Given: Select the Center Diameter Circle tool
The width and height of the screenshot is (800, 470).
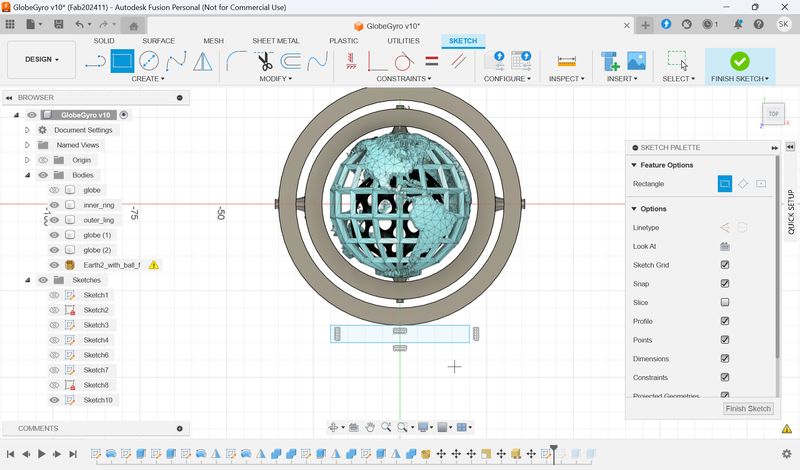Looking at the screenshot, I should tap(149, 61).
